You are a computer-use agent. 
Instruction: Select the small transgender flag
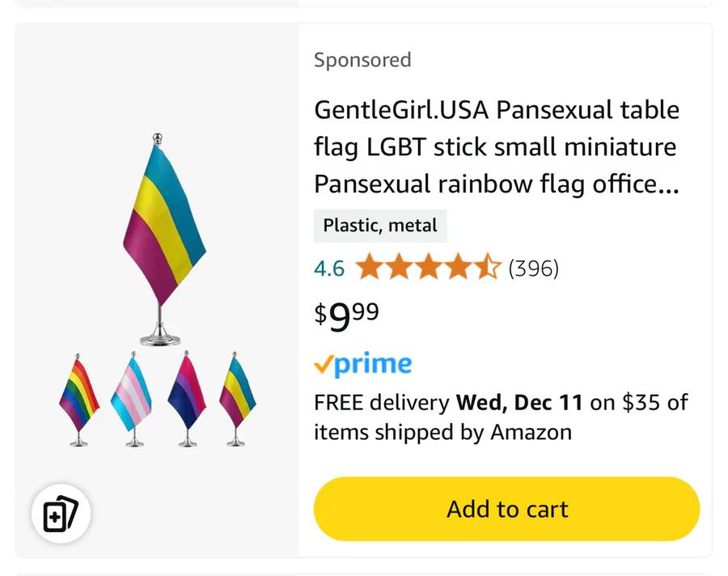[132, 396]
